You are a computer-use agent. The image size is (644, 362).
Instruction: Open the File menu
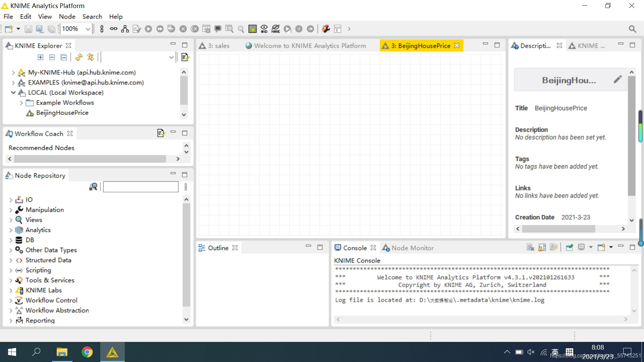[x=8, y=16]
